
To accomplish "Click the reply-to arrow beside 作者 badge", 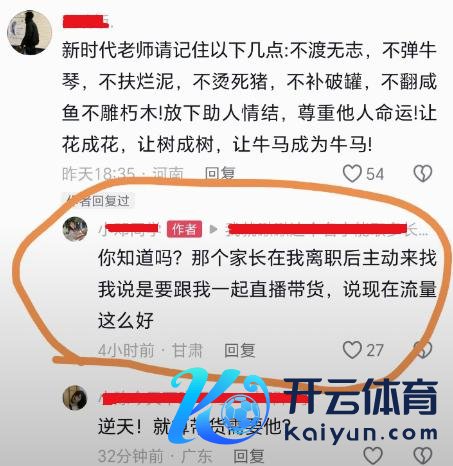I will tap(213, 229).
